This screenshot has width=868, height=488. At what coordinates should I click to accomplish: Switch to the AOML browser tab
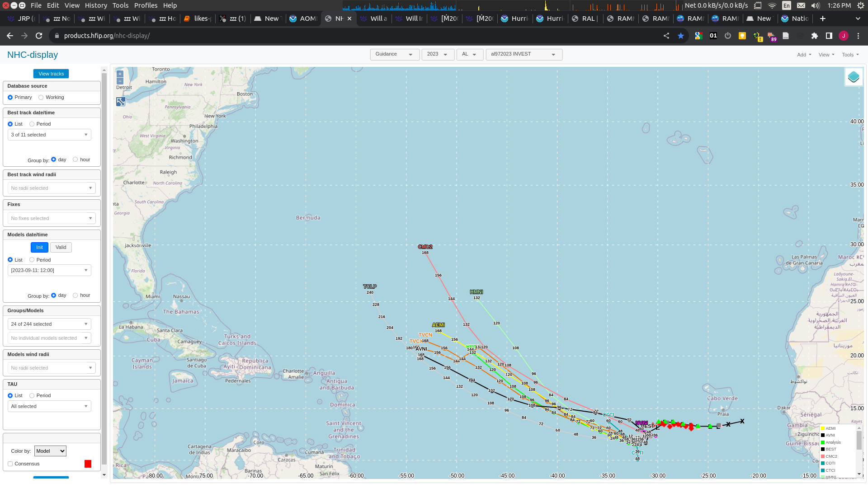[303, 19]
